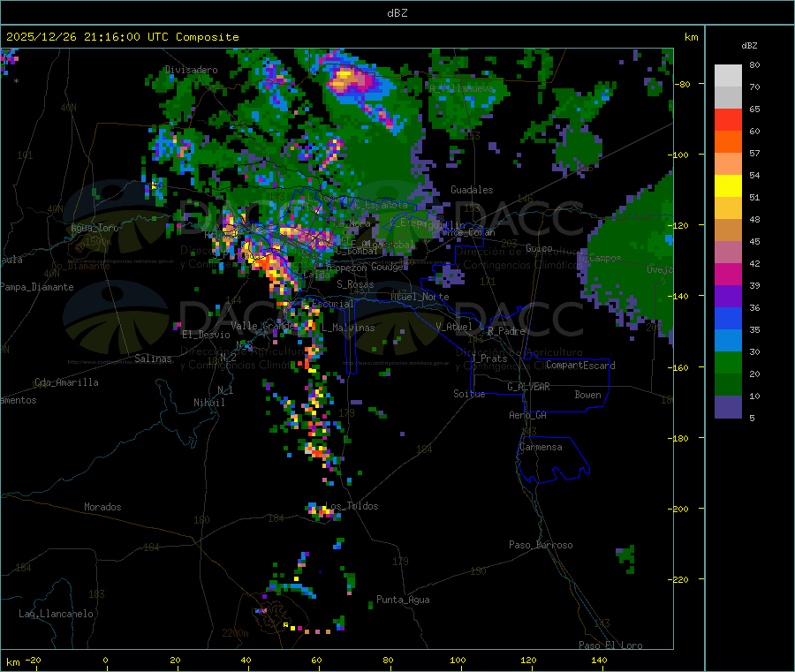Click the legend value 65
The width and height of the screenshot is (795, 672).
(x=754, y=109)
